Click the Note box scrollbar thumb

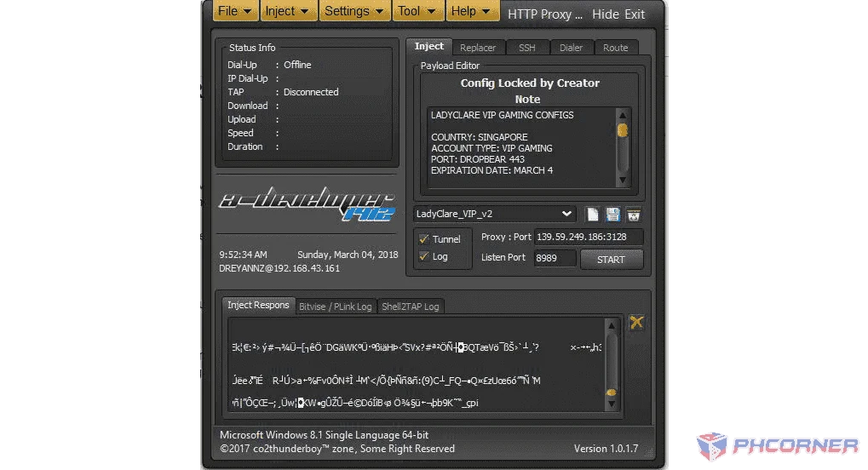point(623,130)
